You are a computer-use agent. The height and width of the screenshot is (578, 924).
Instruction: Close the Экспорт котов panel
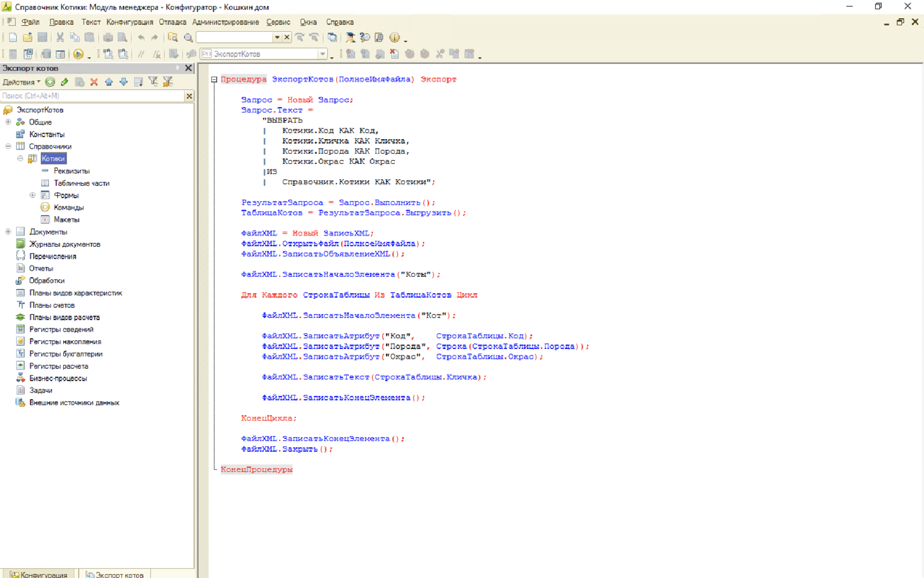(x=188, y=68)
